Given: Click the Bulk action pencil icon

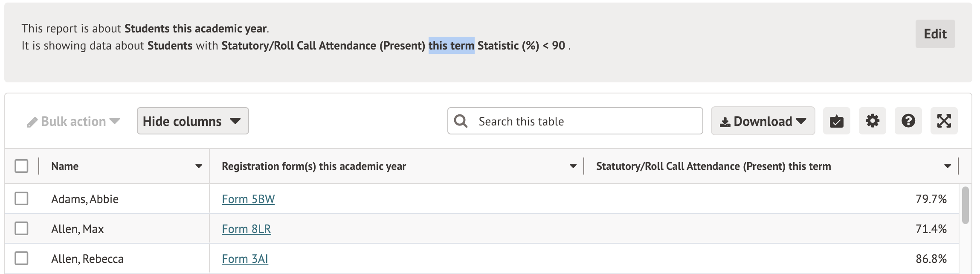Looking at the screenshot, I should [32, 122].
